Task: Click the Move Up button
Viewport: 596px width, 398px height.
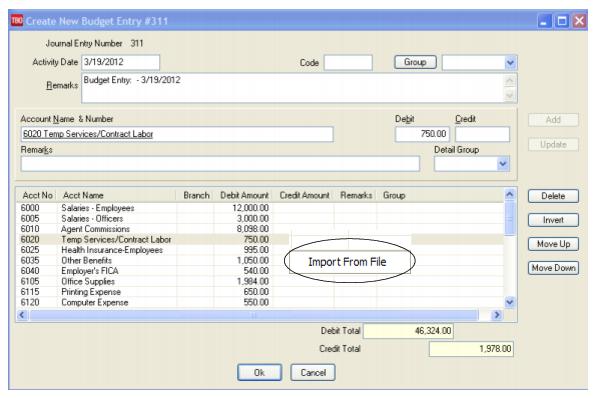Action: click(553, 244)
